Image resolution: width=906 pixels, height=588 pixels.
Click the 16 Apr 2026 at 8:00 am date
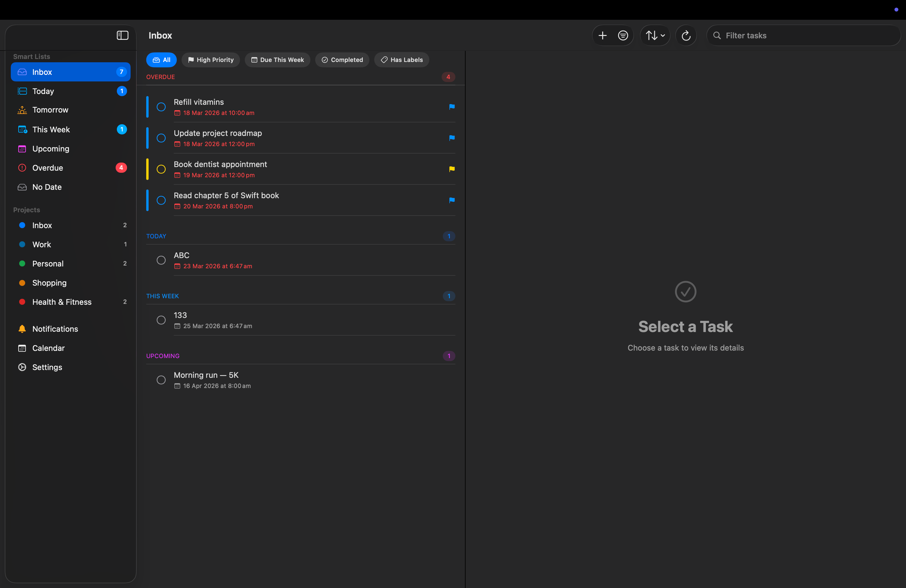pyautogui.click(x=217, y=386)
